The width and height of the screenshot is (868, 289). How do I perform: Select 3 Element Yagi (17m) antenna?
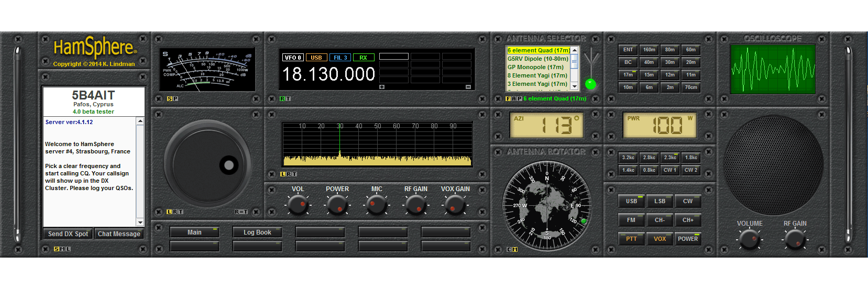point(538,84)
